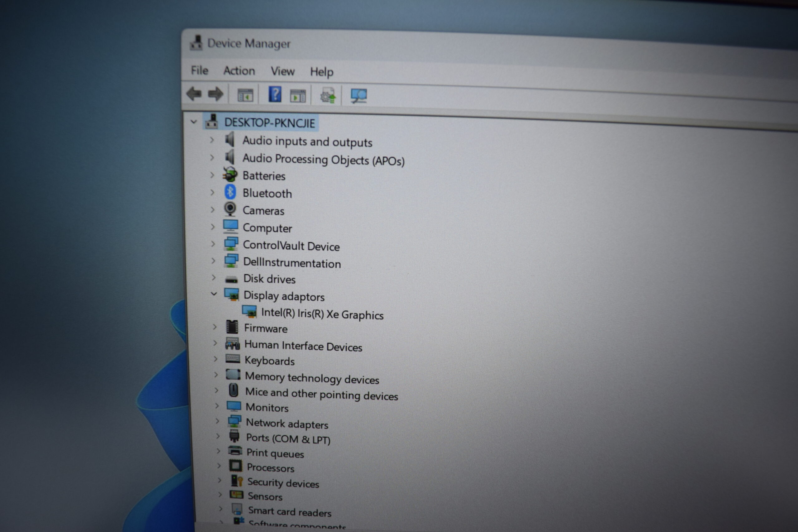This screenshot has width=798, height=532.
Task: Click the Forward arrow toolbar icon
Action: pyautogui.click(x=216, y=94)
